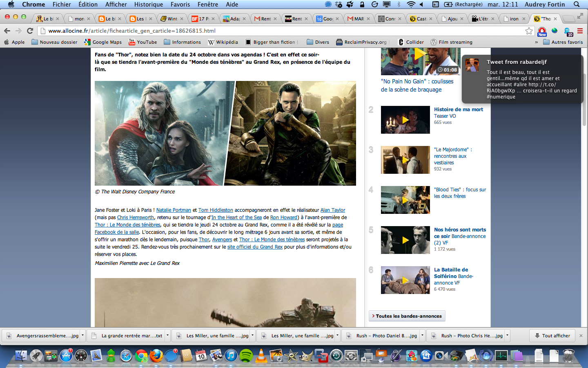
Task: Play the 'Le Majordome' video thumbnail
Action: coord(405,160)
